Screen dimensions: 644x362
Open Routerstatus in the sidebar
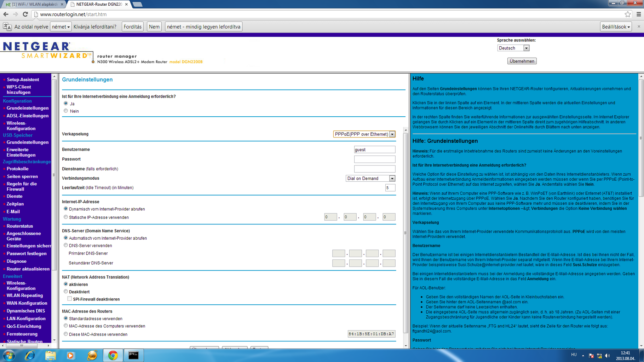coord(20,226)
